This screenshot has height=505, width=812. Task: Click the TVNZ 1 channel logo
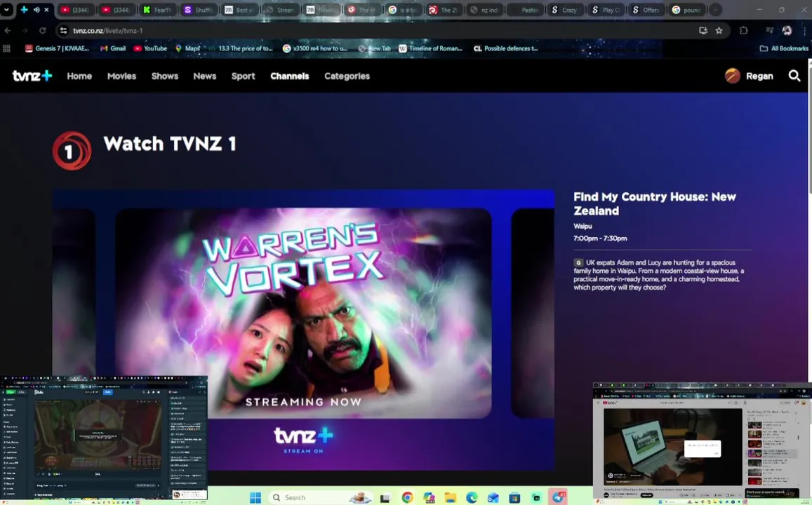[x=72, y=151]
